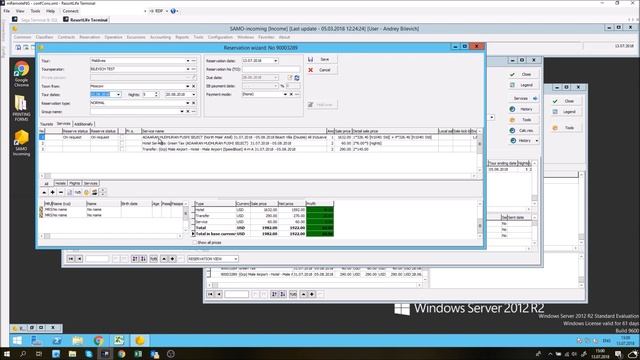The width and height of the screenshot is (640, 360).
Task: Open SAMO incoming desktop shortcut
Action: pyautogui.click(x=21, y=143)
